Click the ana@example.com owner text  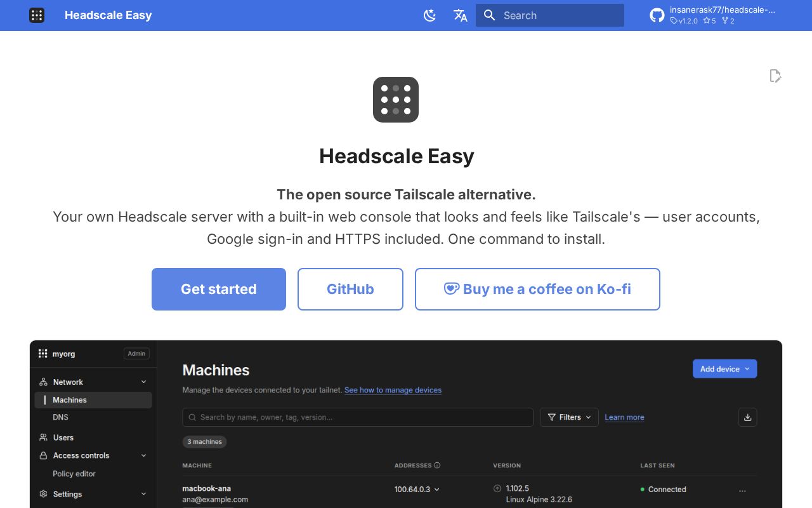[215, 500]
